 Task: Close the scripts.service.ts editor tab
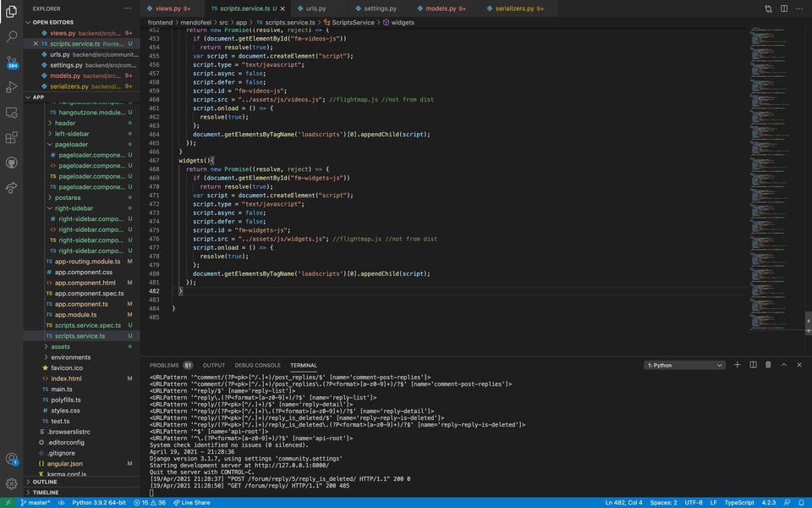283,8
